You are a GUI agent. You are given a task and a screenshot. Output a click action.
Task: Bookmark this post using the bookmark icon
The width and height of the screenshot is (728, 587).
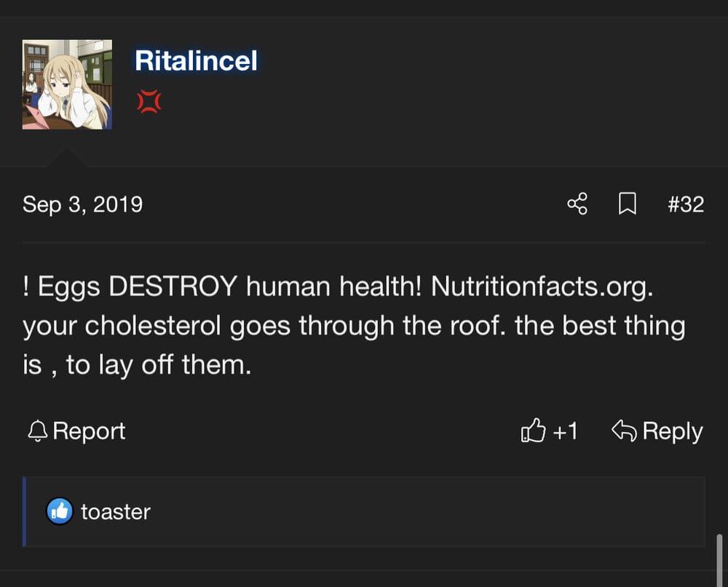coord(628,204)
